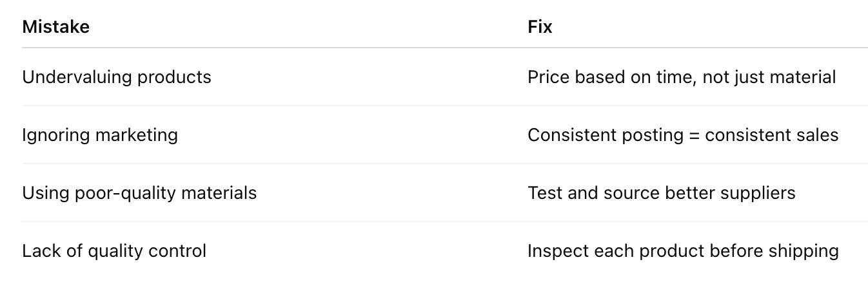Click the Consistent posting equals sales text

683,135
